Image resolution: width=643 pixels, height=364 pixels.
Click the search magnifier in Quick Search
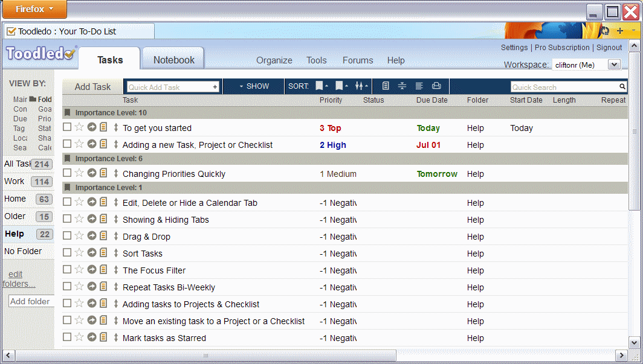622,87
